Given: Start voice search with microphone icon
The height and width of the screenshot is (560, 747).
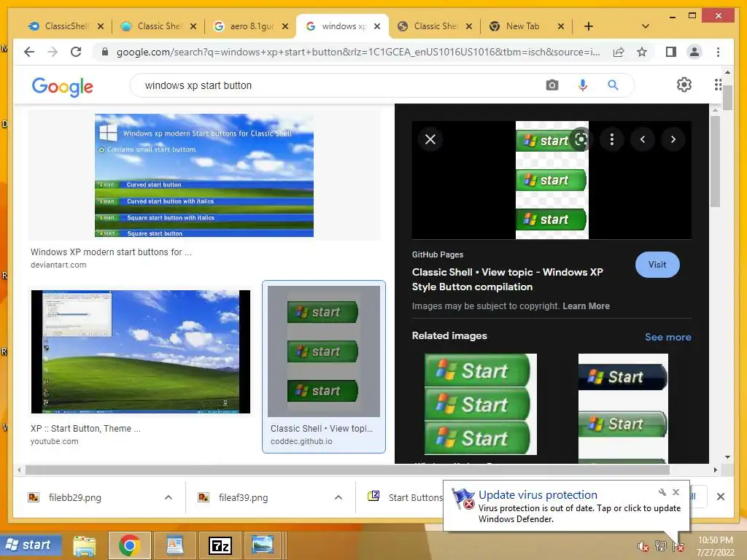Looking at the screenshot, I should pyautogui.click(x=582, y=85).
